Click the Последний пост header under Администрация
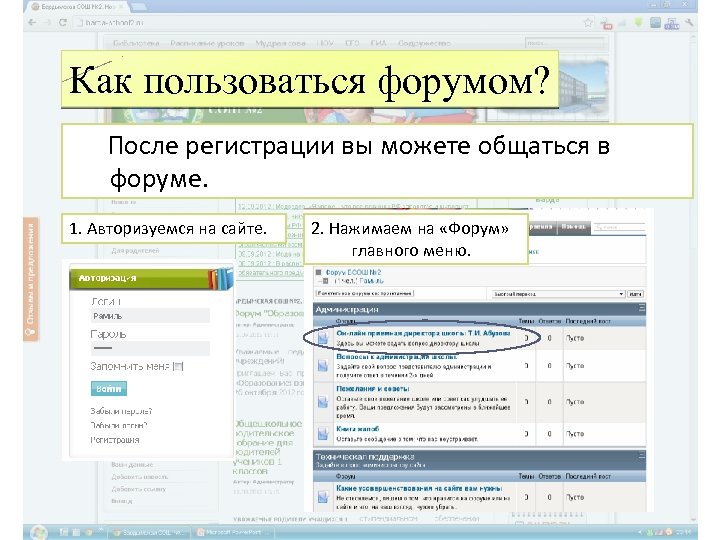720x540 pixels. pyautogui.click(x=588, y=321)
